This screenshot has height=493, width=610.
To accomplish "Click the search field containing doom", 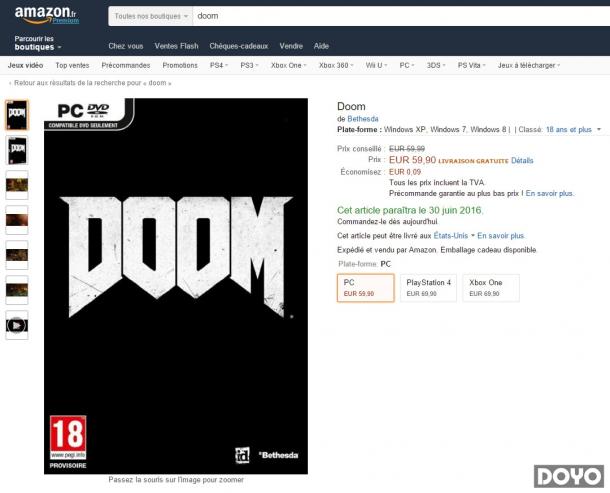I will click(401, 16).
